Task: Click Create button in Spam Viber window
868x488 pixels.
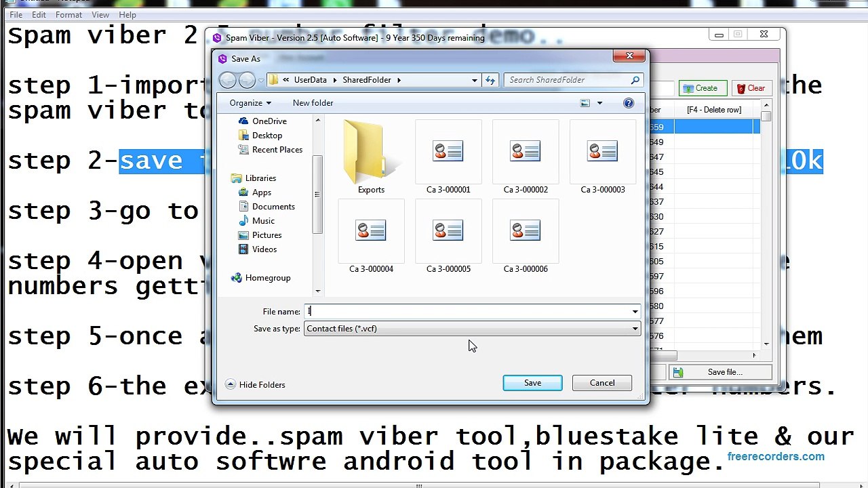Action: (702, 88)
